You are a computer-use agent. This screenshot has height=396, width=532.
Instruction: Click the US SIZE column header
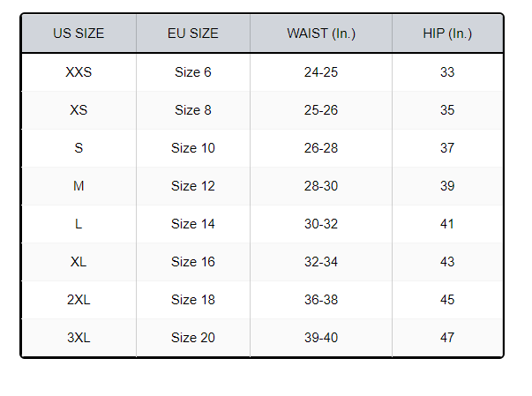click(x=79, y=34)
